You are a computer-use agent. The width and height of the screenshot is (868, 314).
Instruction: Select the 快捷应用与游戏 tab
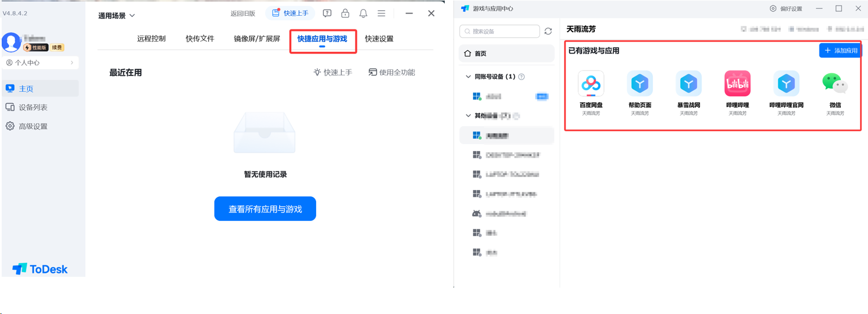tap(322, 39)
